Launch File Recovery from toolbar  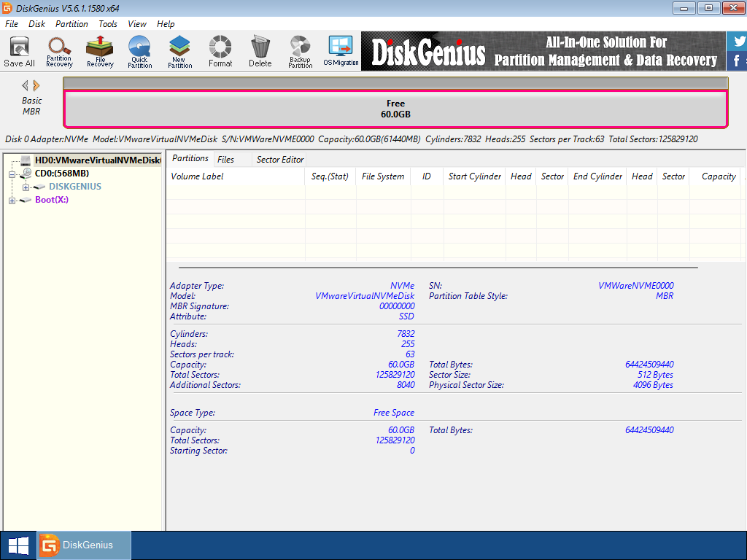pos(100,52)
